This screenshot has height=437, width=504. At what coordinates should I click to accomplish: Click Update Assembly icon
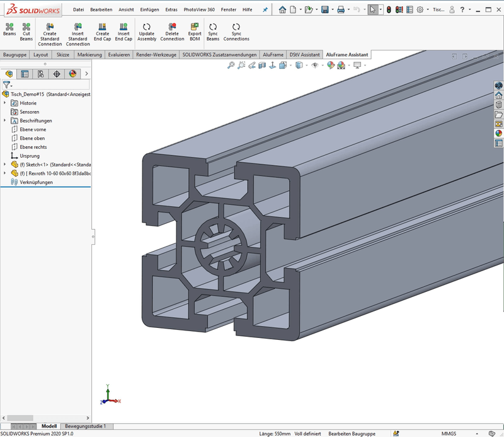[x=147, y=32]
